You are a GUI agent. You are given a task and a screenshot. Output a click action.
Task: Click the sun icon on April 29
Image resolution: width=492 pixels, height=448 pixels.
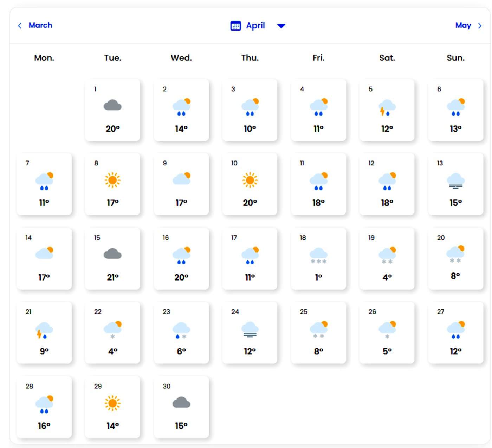click(112, 403)
